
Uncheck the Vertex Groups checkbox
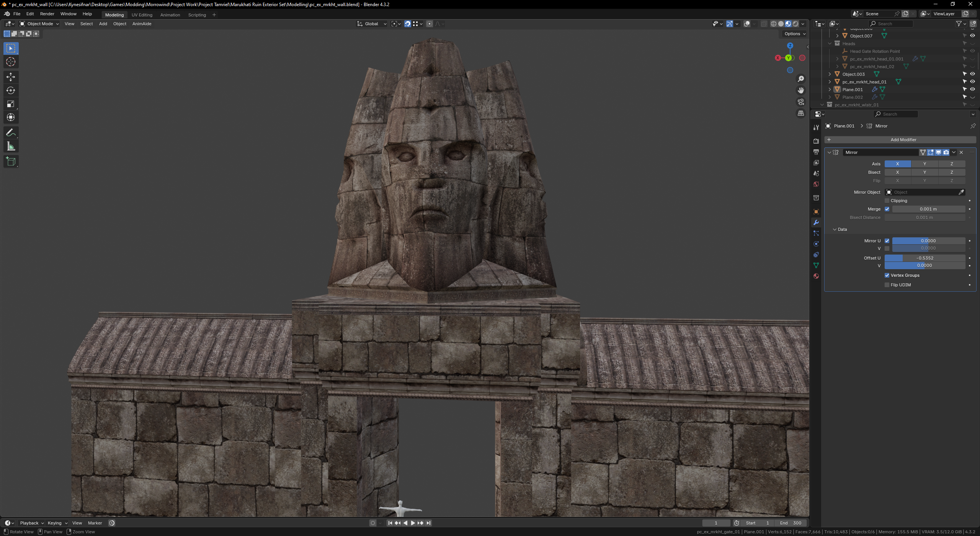point(887,275)
